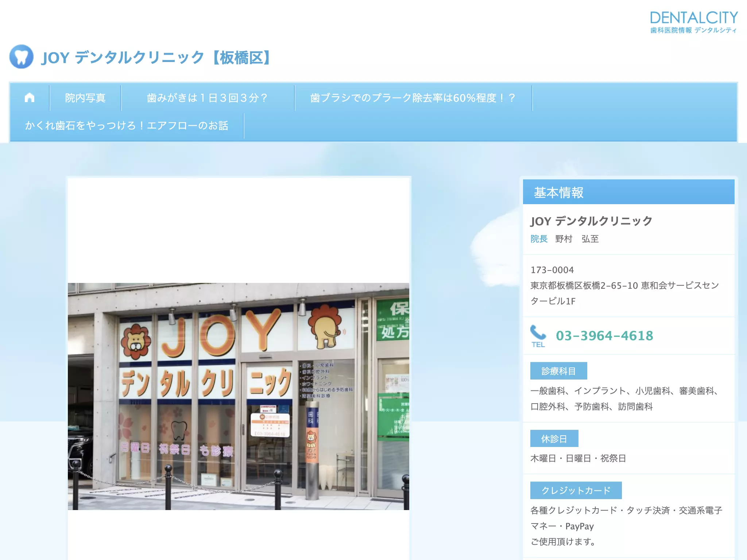Open the DENTALCITY logo link
The height and width of the screenshot is (560, 747).
tap(694, 22)
